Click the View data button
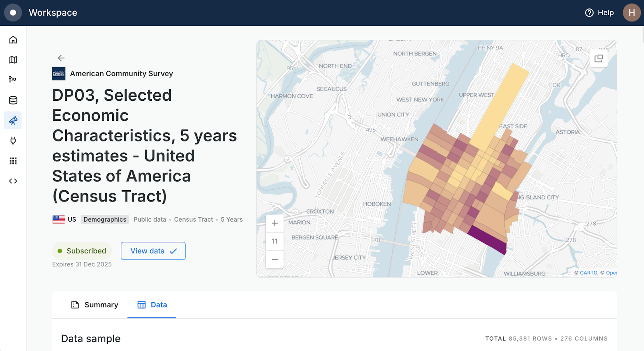The image size is (644, 351). pyautogui.click(x=153, y=251)
